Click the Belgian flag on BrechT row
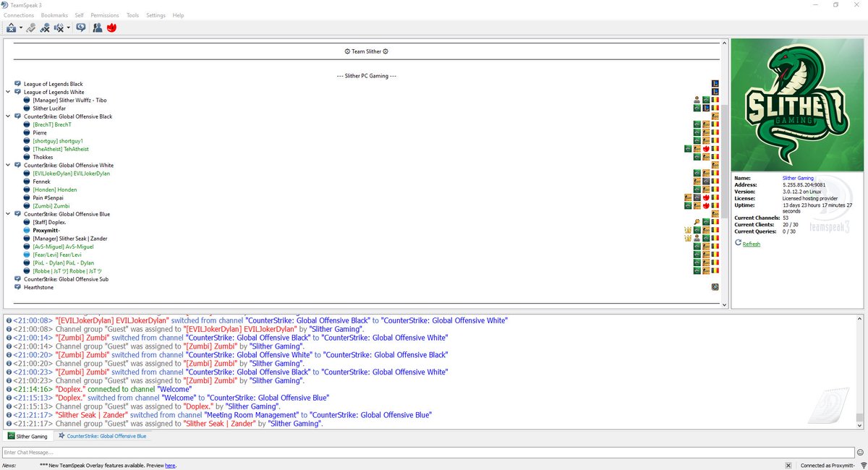 point(715,124)
